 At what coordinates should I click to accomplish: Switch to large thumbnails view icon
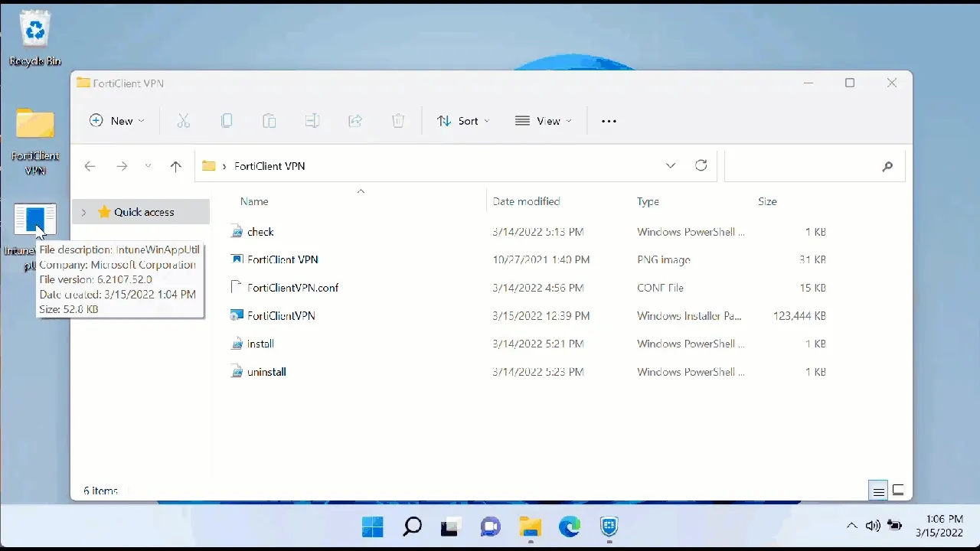coord(899,491)
